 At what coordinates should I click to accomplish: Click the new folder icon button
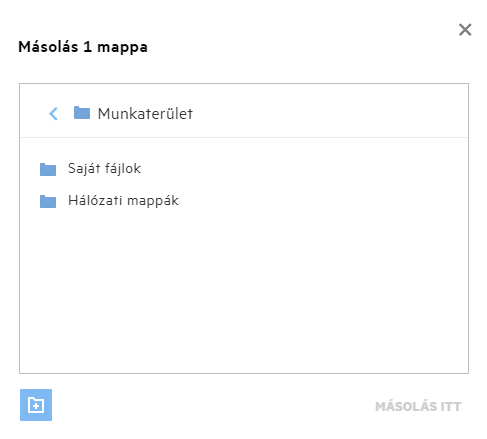point(36,405)
